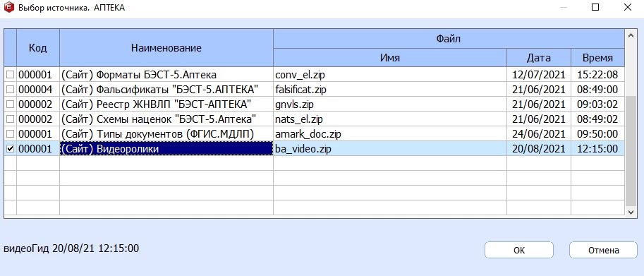644x276 pixels.
Task: Select row (Сайт) Форматы БЭСТ-5.Аптека
Action: point(314,75)
